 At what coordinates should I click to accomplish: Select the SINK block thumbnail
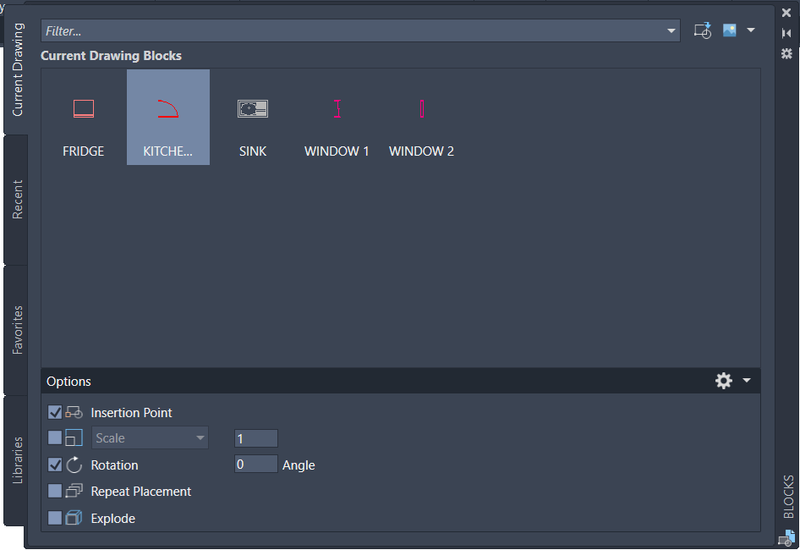click(253, 117)
